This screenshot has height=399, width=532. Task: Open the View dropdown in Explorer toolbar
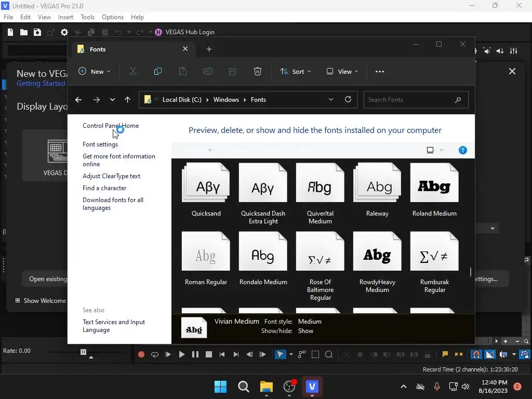(342, 72)
